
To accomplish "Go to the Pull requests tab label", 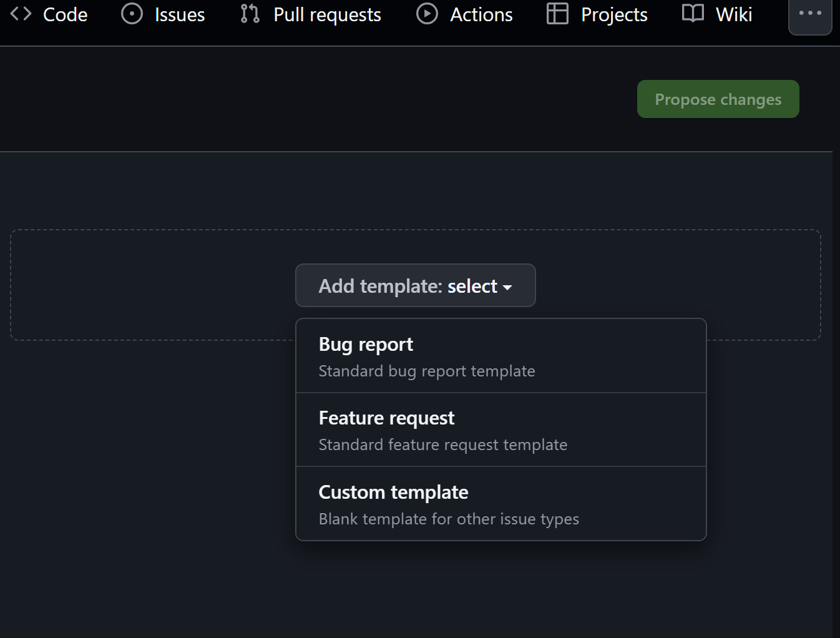I will (327, 14).
